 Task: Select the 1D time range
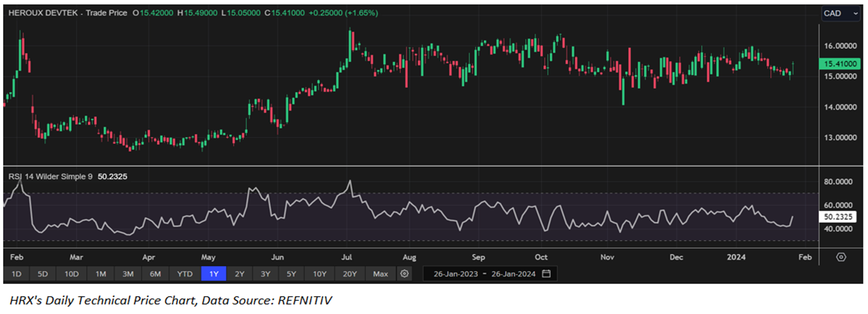pos(17,274)
